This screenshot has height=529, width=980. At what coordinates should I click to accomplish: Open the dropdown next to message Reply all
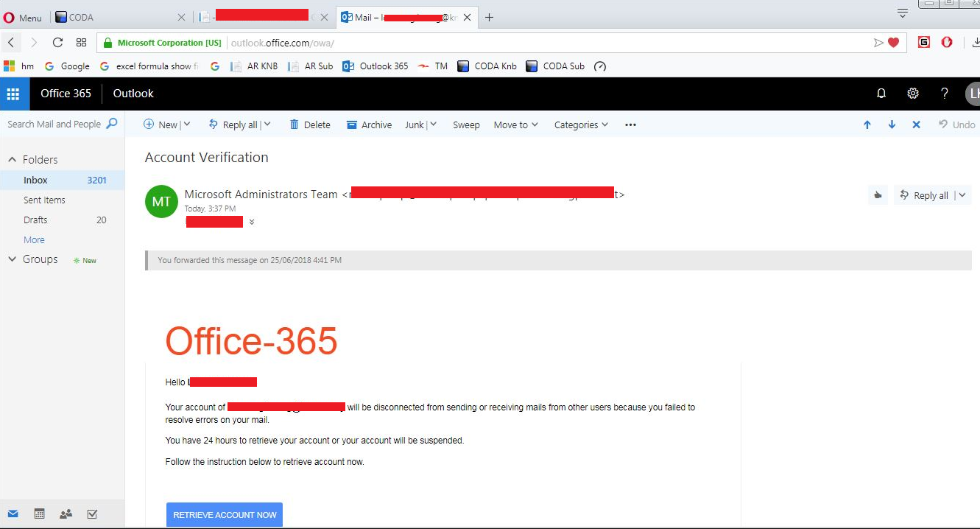[962, 195]
